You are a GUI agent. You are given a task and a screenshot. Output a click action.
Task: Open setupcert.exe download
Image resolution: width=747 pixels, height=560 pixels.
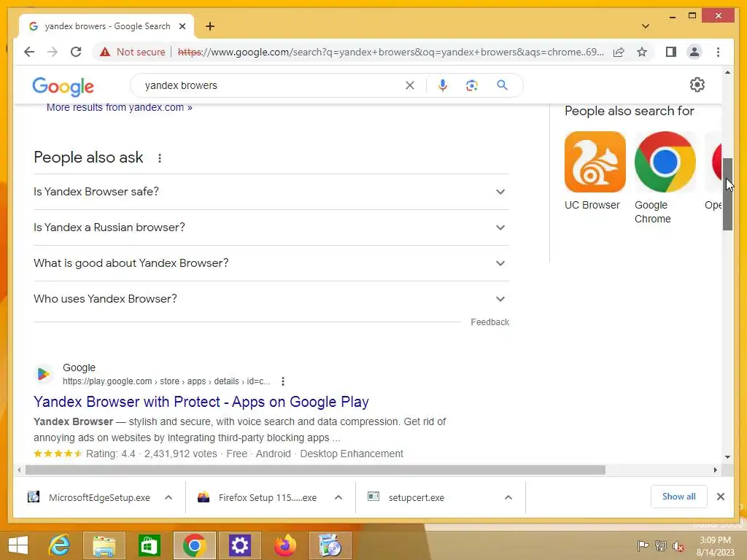click(406, 497)
